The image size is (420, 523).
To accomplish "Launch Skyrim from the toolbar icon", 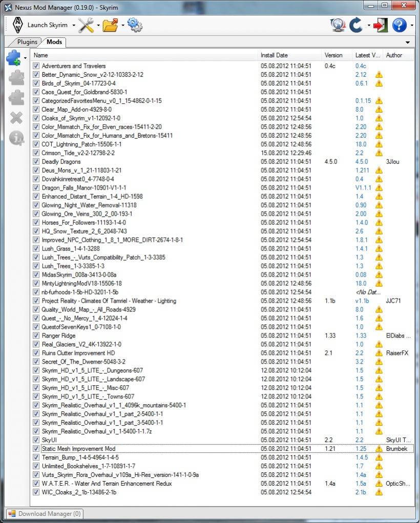I will (17, 25).
